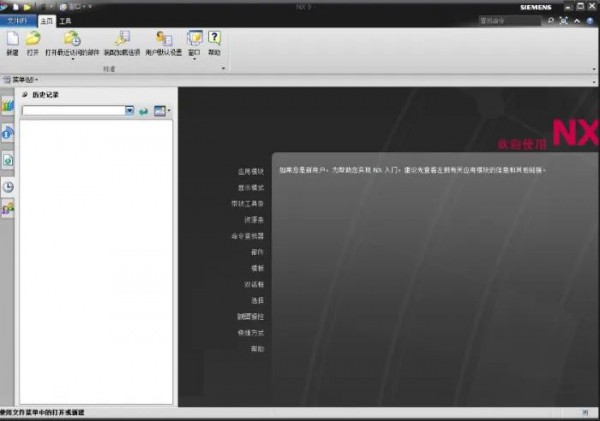Click the 对话框 welcome link
This screenshot has height=421, width=600.
tap(254, 284)
